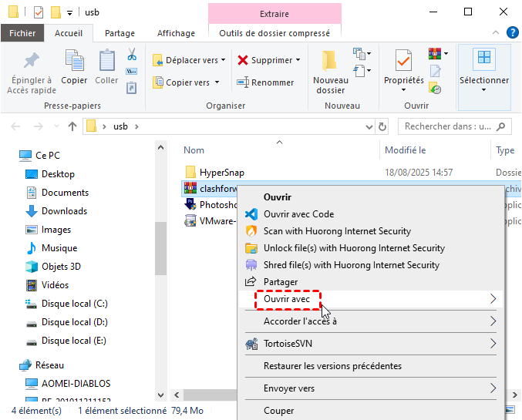522x420 pixels.
Task: Click the red Supprimer X icon
Action: pyautogui.click(x=243, y=60)
